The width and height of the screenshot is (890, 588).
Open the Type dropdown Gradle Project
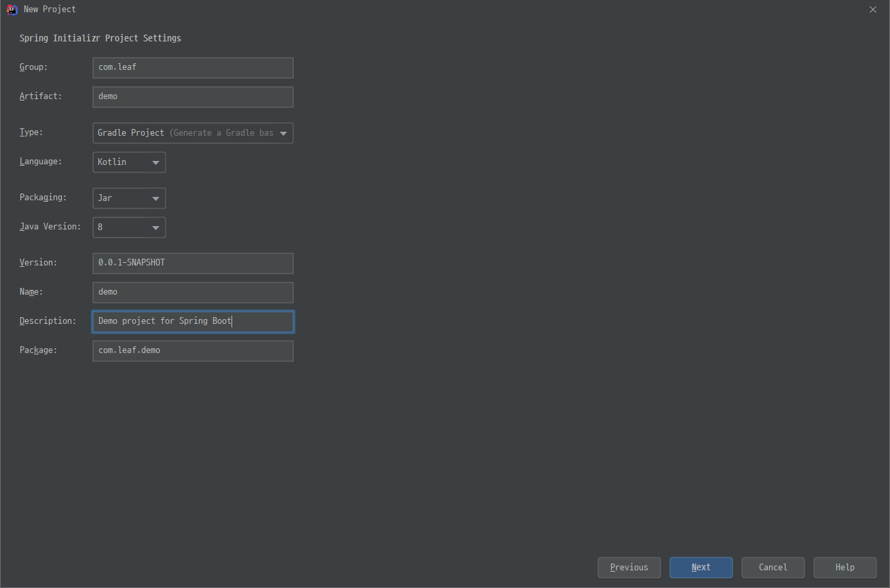pyautogui.click(x=193, y=133)
